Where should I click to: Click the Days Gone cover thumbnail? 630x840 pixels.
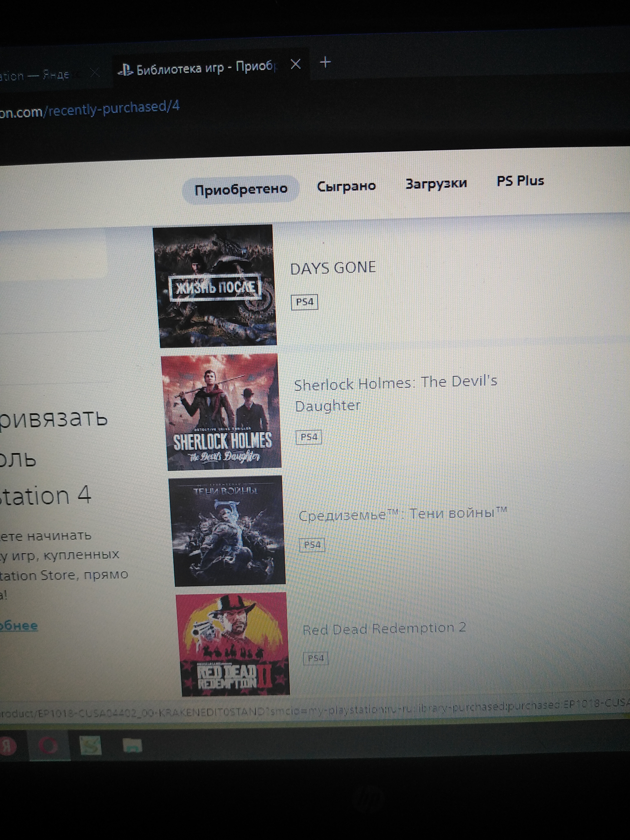click(215, 286)
